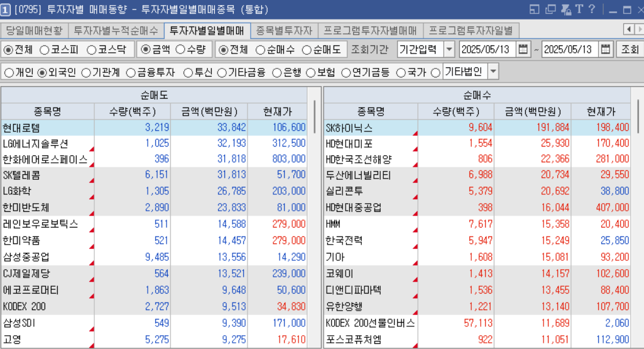Viewport: 644px width, 349px height.
Task: Click the duplicate window icon in title bar
Action: pos(550,9)
